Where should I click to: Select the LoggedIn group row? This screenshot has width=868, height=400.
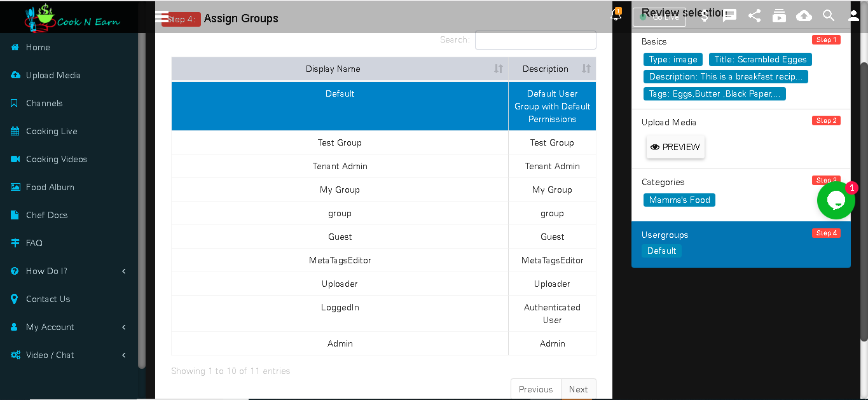pyautogui.click(x=383, y=314)
